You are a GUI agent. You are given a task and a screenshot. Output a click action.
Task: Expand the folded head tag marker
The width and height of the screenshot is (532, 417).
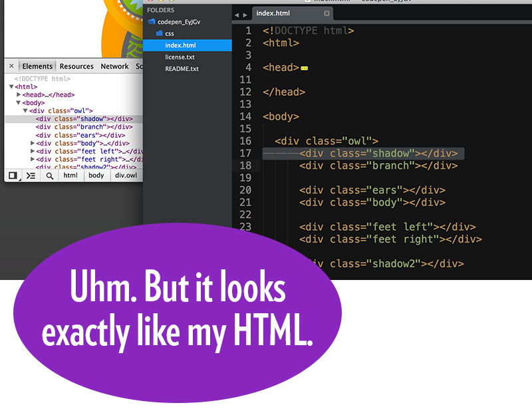305,68
